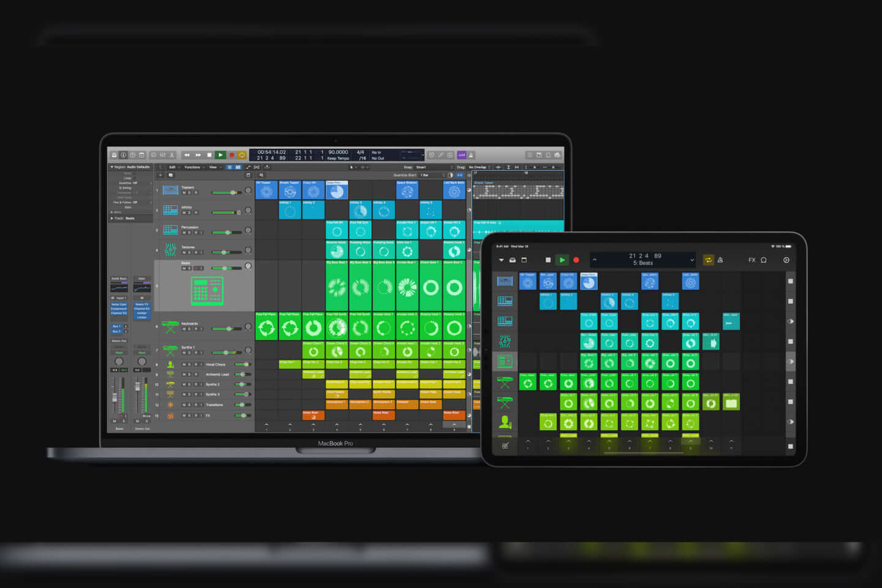Start playback with the MacBook green Play button
The height and width of the screenshot is (588, 882).
pos(221,155)
